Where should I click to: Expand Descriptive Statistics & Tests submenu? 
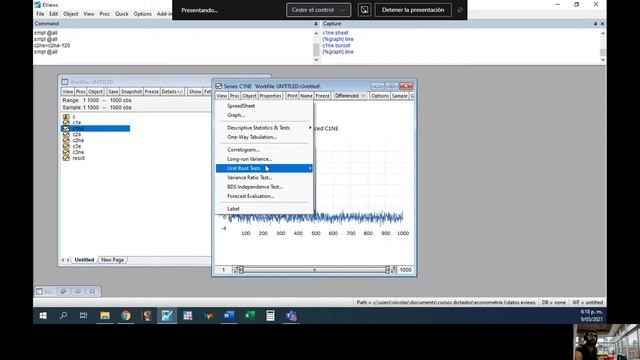click(264, 128)
